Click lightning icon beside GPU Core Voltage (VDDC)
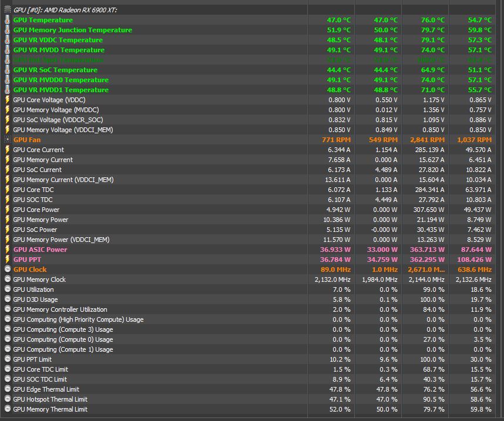Image resolution: width=504 pixels, height=421 pixels. (8, 100)
